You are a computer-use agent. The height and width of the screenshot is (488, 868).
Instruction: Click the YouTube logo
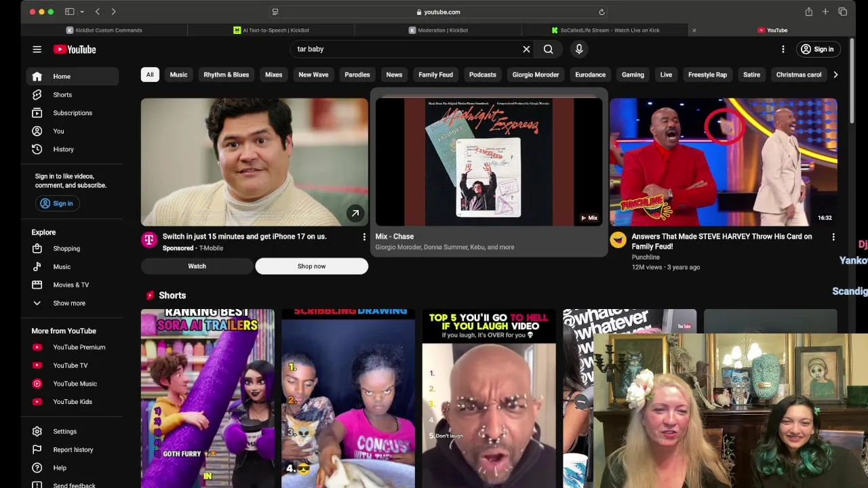pyautogui.click(x=75, y=49)
